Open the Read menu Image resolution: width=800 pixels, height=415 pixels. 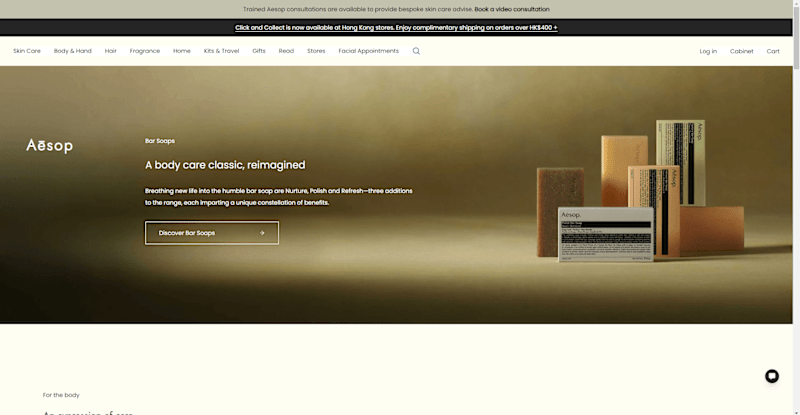click(286, 51)
